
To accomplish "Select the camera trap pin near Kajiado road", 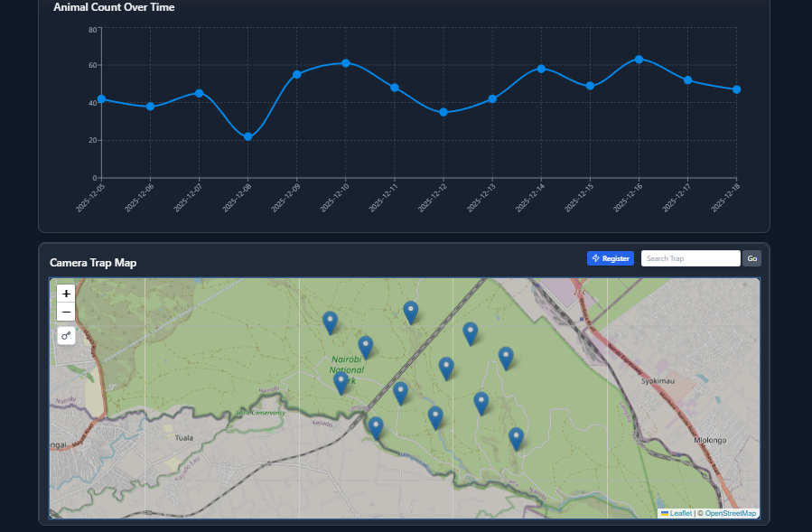I will [x=378, y=425].
